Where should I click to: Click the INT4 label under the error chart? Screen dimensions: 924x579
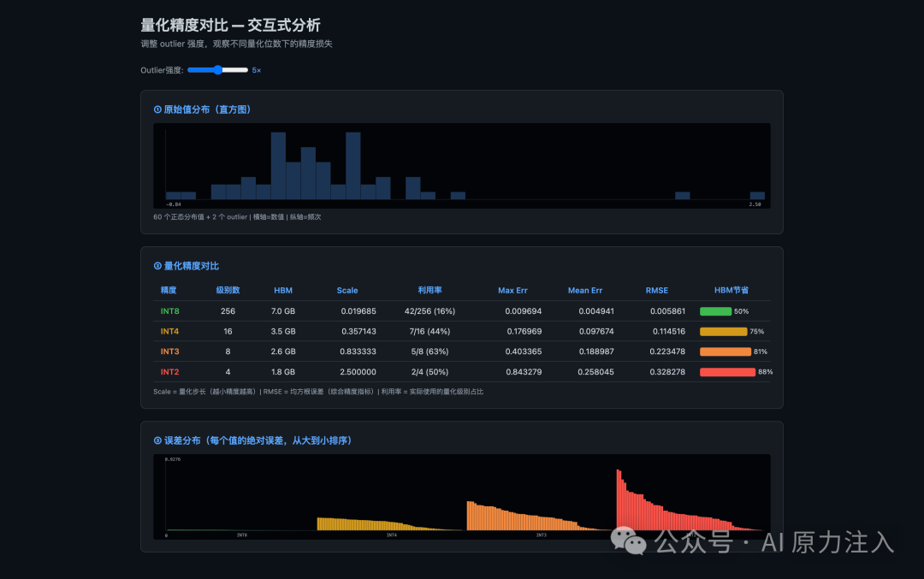click(x=391, y=535)
